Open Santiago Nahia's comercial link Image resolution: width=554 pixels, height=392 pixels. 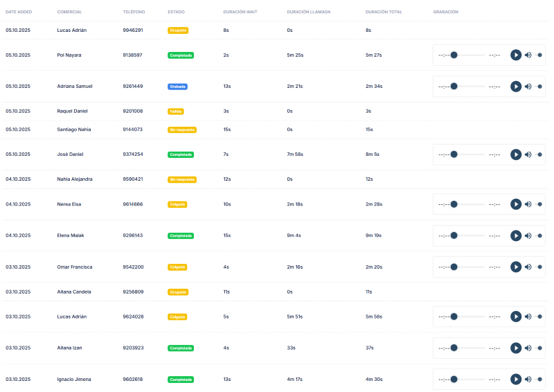tap(73, 130)
